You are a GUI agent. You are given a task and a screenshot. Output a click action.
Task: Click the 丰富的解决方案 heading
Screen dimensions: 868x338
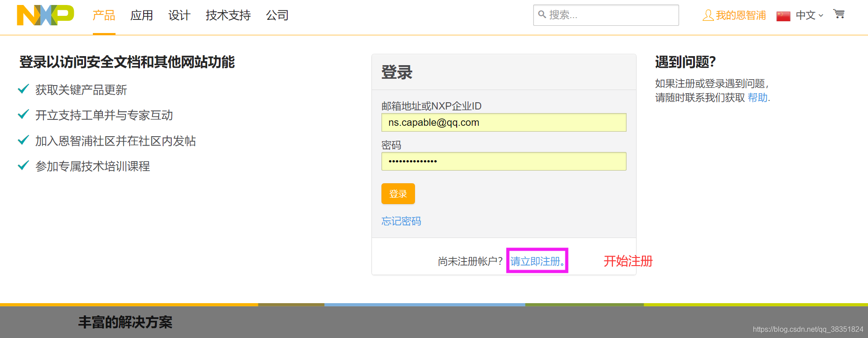coord(125,322)
